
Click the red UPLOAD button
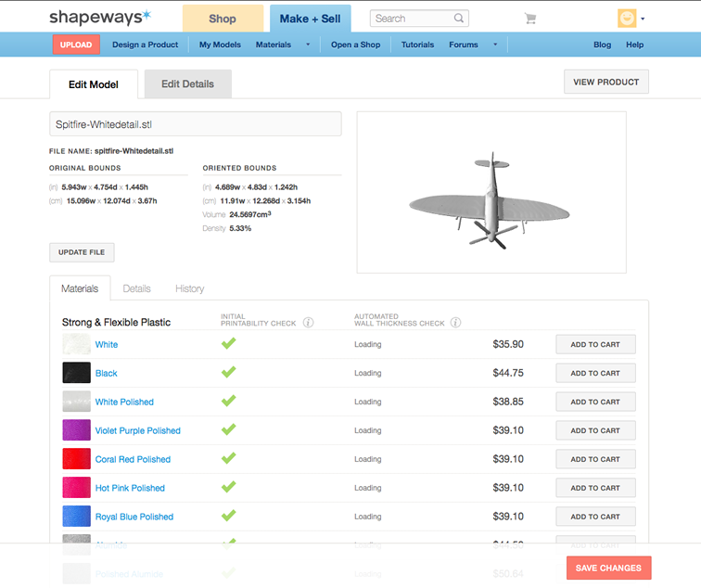click(76, 45)
